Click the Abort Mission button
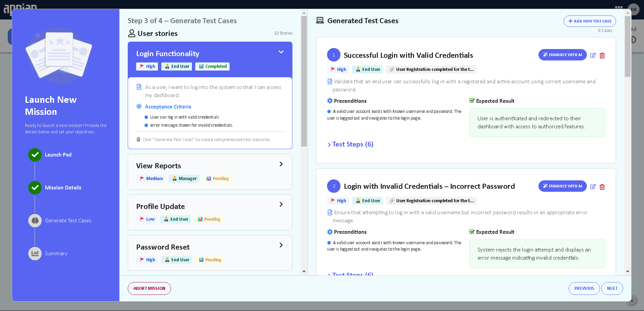 [x=149, y=288]
